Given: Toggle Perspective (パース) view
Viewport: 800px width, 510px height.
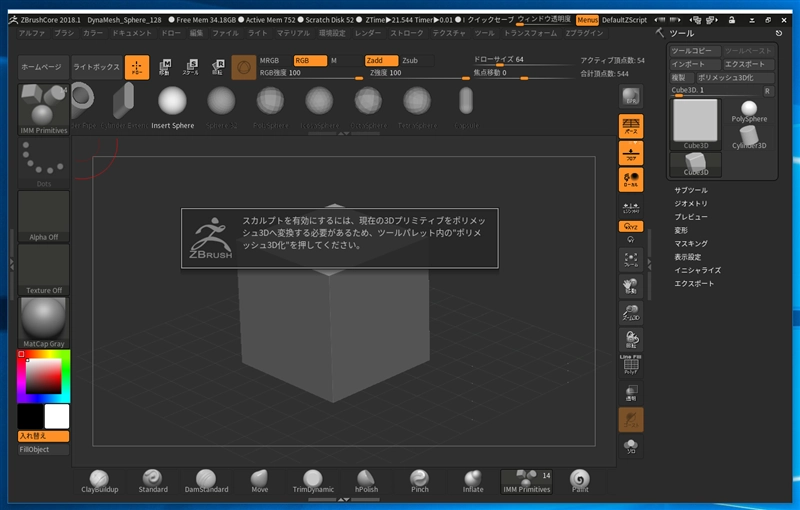Looking at the screenshot, I should pyautogui.click(x=631, y=126).
